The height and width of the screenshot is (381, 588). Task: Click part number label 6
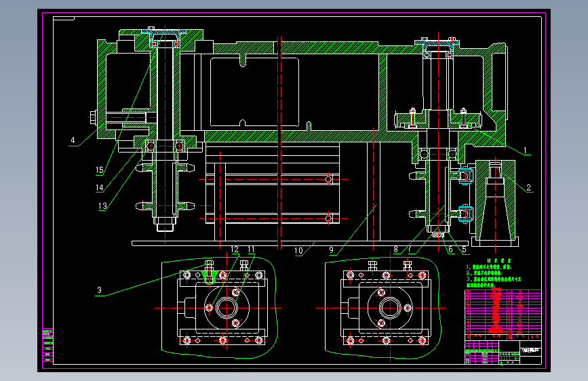450,249
